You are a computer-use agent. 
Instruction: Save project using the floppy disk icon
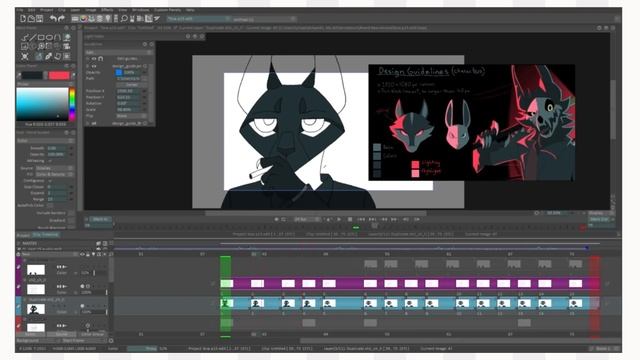coord(39,18)
